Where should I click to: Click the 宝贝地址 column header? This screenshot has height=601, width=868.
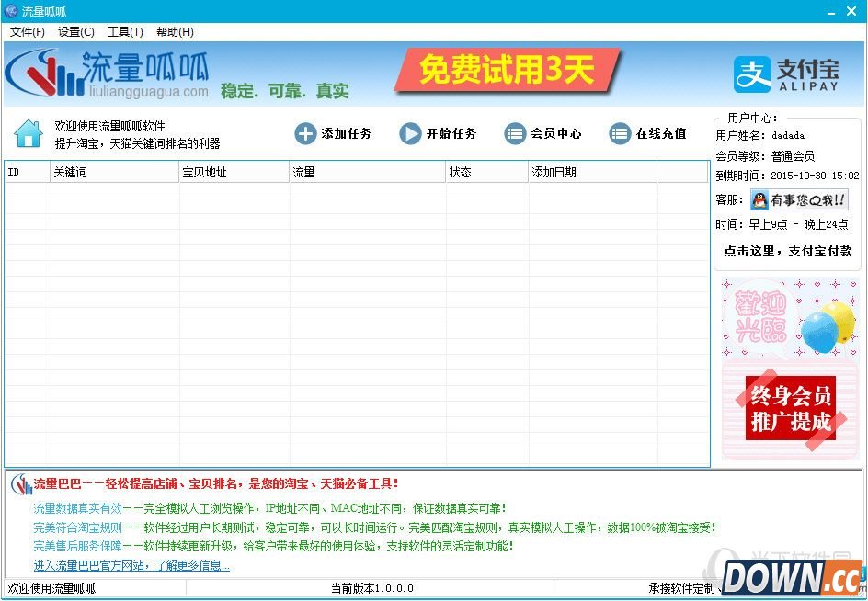[x=234, y=172]
